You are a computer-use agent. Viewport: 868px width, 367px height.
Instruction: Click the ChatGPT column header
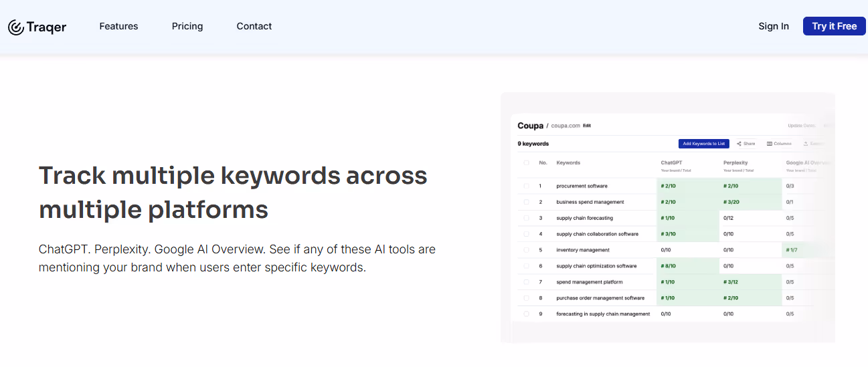[x=671, y=162]
